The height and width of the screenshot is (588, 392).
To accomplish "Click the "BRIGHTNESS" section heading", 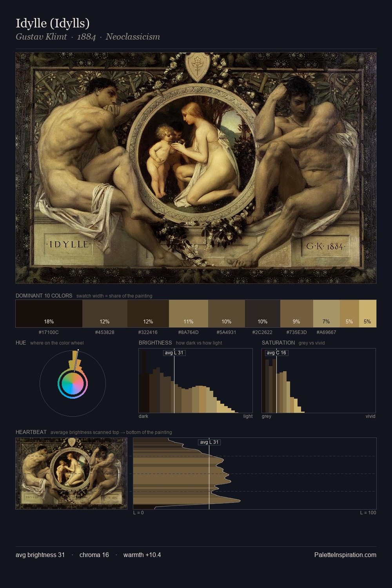I will click(x=155, y=343).
